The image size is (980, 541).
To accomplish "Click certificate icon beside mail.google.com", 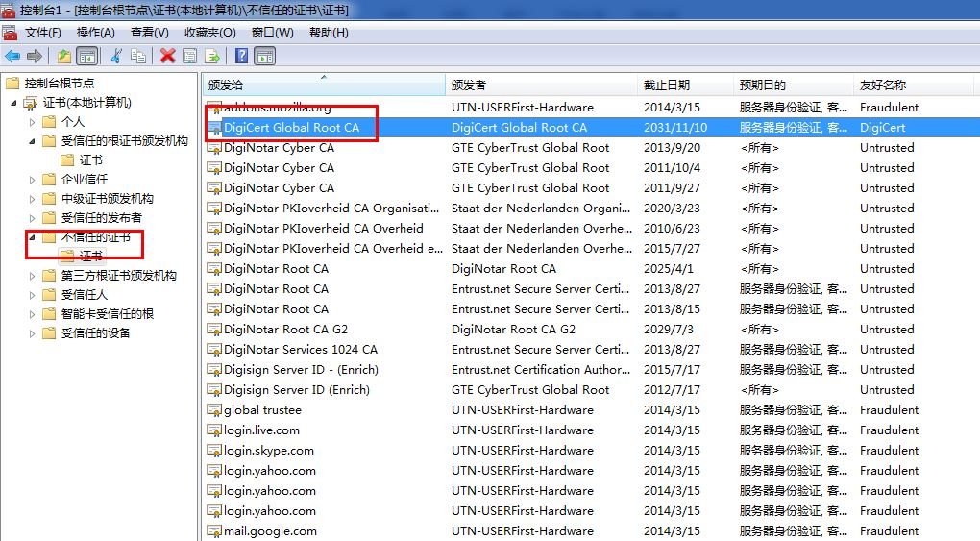I will coord(214,531).
